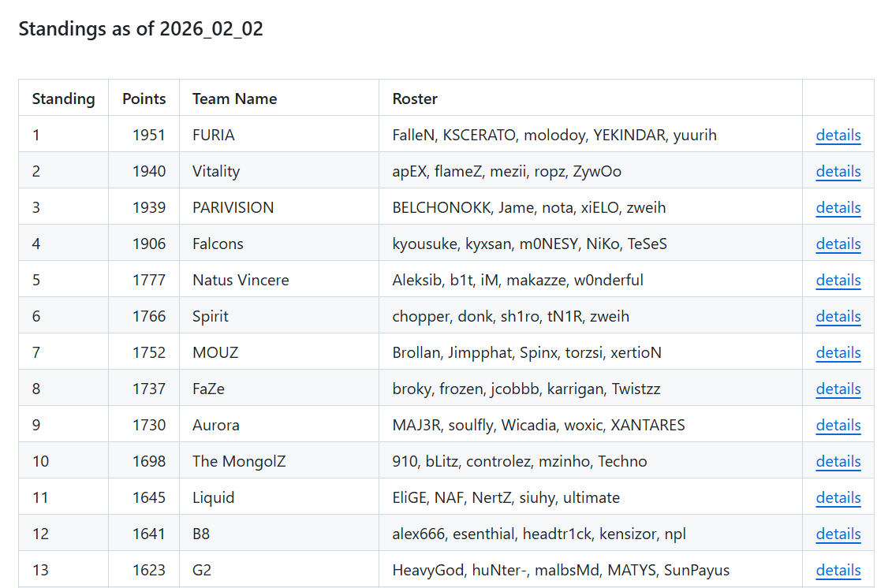This screenshot has width=877, height=588.
Task: Click the Team Name column header
Action: point(234,99)
